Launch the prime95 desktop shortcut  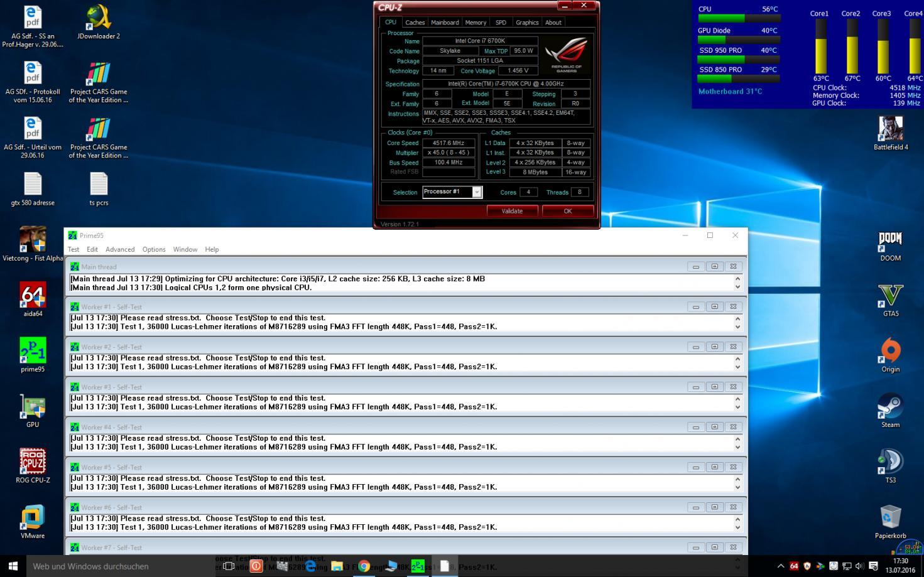[33, 355]
